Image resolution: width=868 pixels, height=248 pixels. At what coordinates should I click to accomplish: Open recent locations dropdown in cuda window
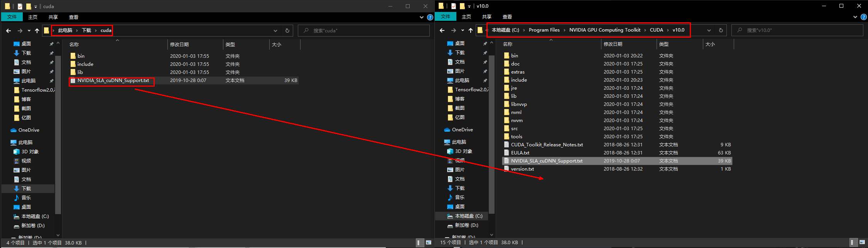point(29,30)
